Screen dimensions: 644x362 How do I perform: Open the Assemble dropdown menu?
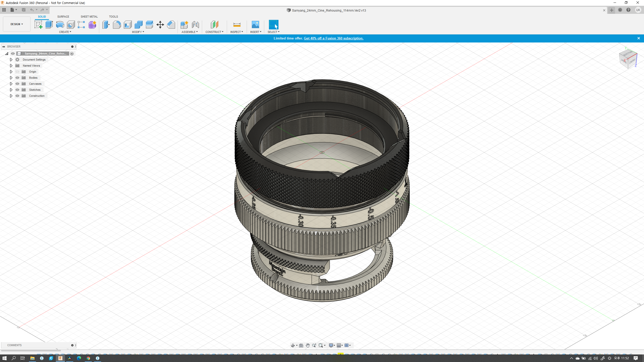190,32
